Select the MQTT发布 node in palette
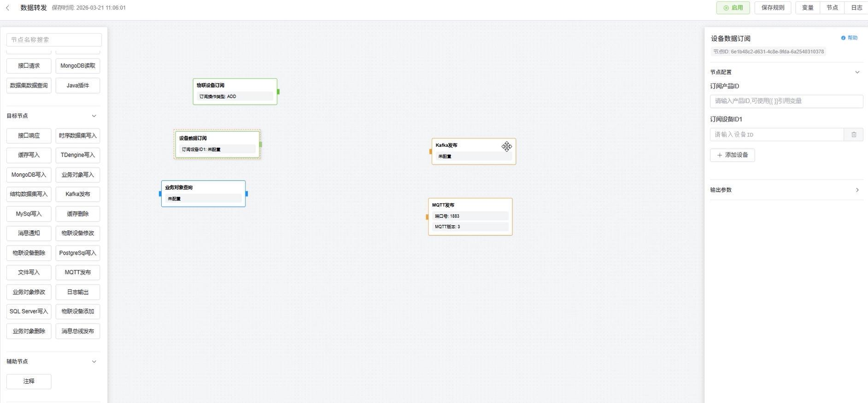 78,273
